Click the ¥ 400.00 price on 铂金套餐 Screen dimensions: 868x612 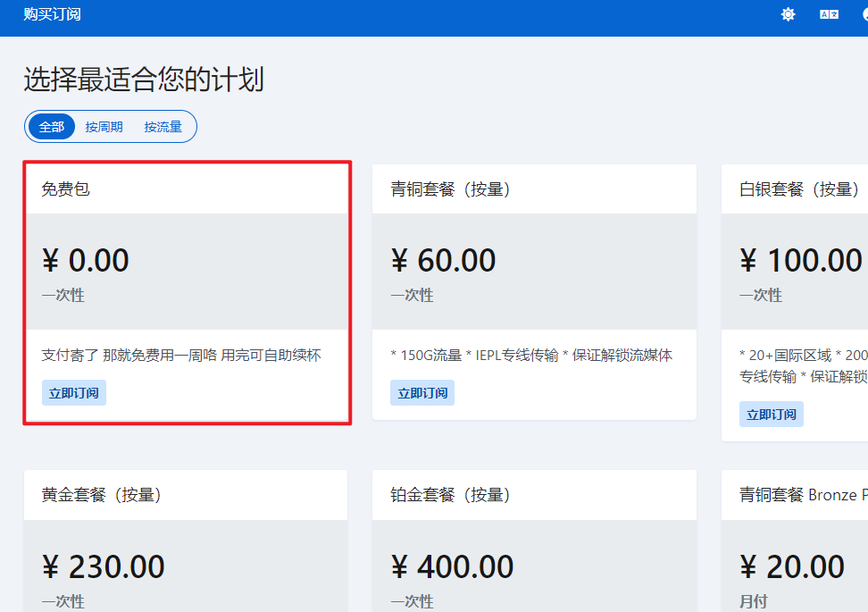coord(453,566)
